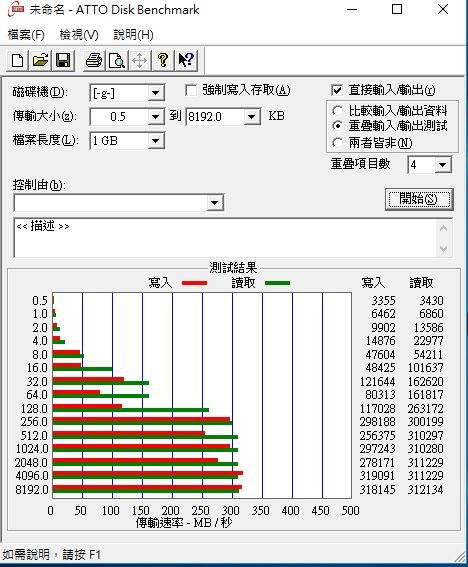Select the 重疊輸入/輸出測試 radio button
Viewport: 468px width, 567px height.
337,126
